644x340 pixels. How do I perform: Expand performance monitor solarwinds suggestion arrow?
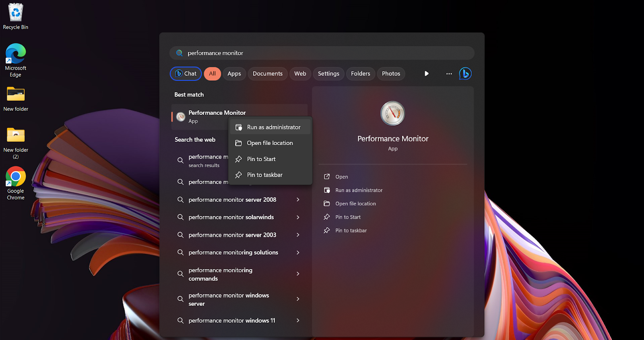pos(298,217)
